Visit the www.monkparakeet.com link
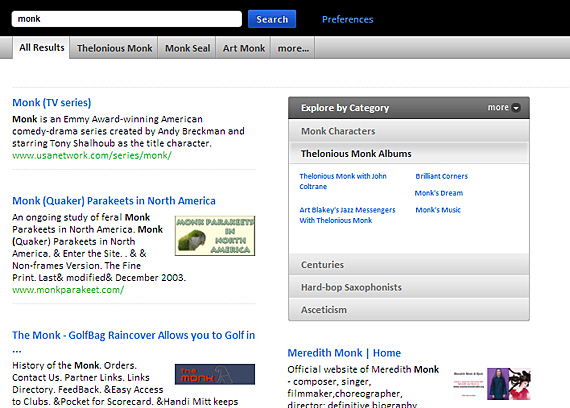Viewport: 570px width, 408px height. coord(68,290)
